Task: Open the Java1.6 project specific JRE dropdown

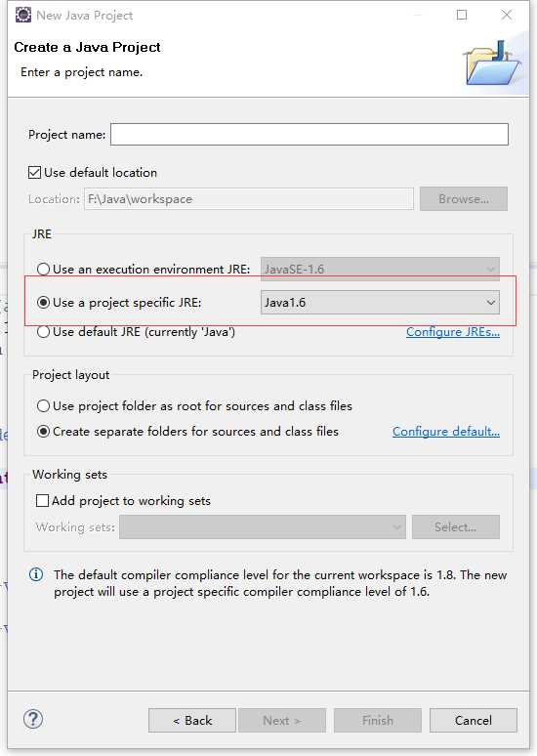Action: [x=380, y=303]
